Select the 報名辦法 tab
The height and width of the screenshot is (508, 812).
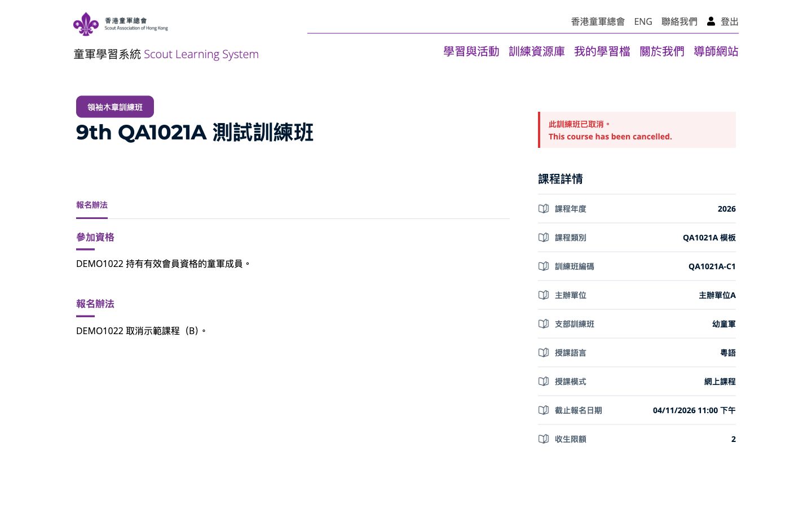(92, 205)
